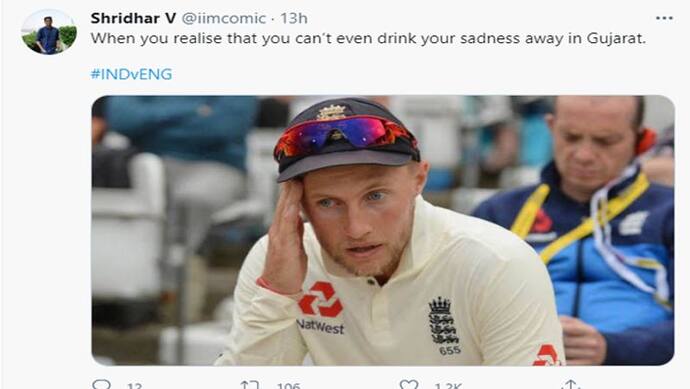Open the attached cricketer photo
Screen dimensions: 690x389
click(x=383, y=230)
